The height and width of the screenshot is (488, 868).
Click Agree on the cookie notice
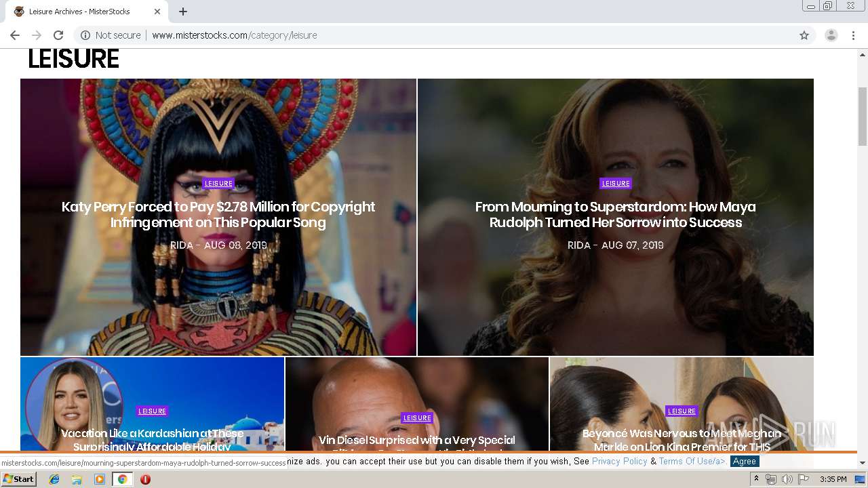[x=744, y=462]
